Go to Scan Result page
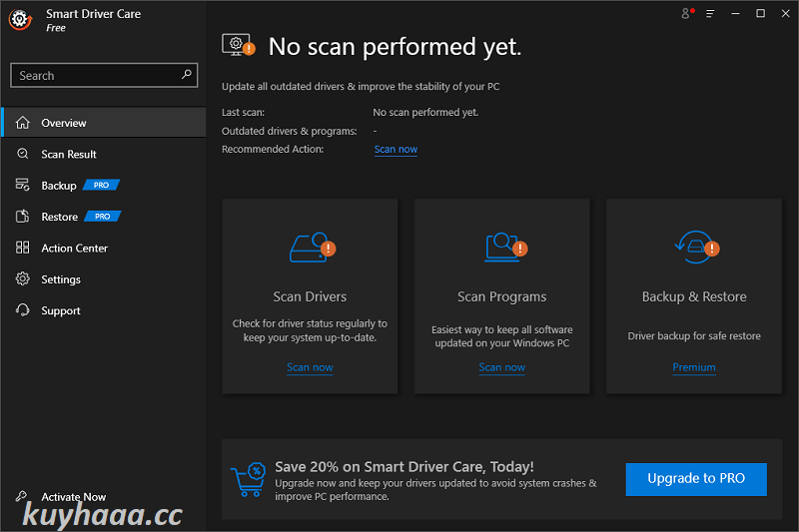The image size is (799, 532). [104, 154]
